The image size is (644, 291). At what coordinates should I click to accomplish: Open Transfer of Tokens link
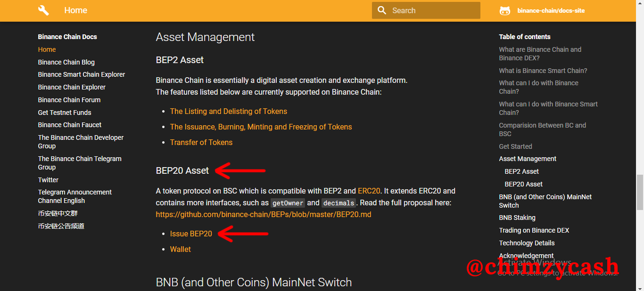[x=201, y=143]
